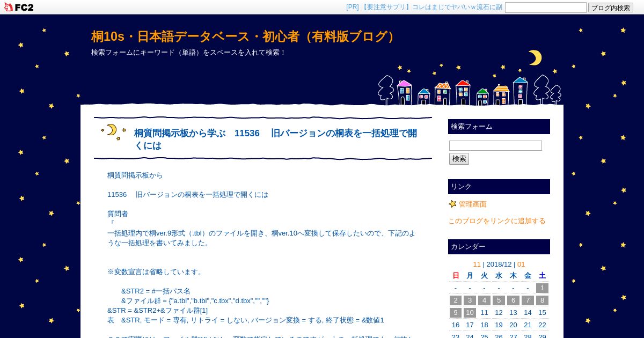Go to next month 01 in calendar
The image size is (644, 338).
521,264
